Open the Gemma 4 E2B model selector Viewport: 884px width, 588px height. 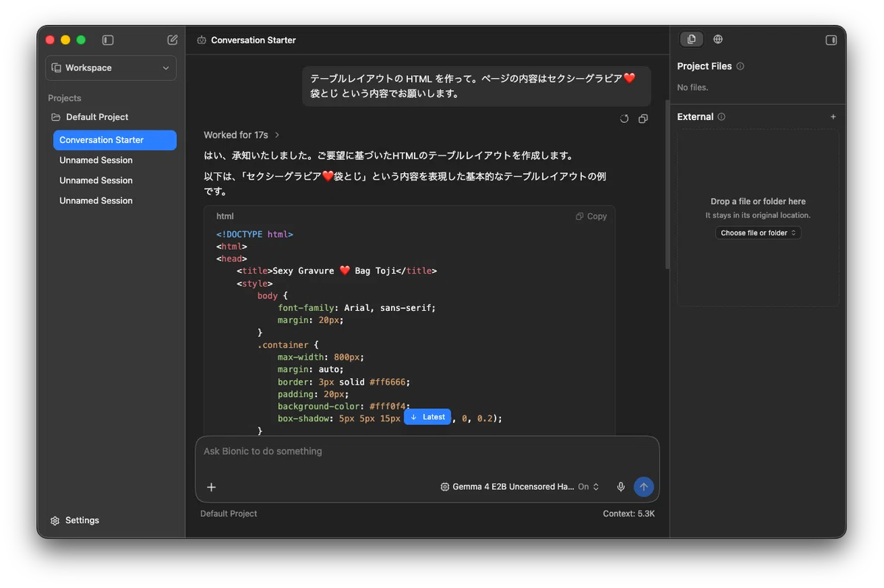tap(507, 487)
